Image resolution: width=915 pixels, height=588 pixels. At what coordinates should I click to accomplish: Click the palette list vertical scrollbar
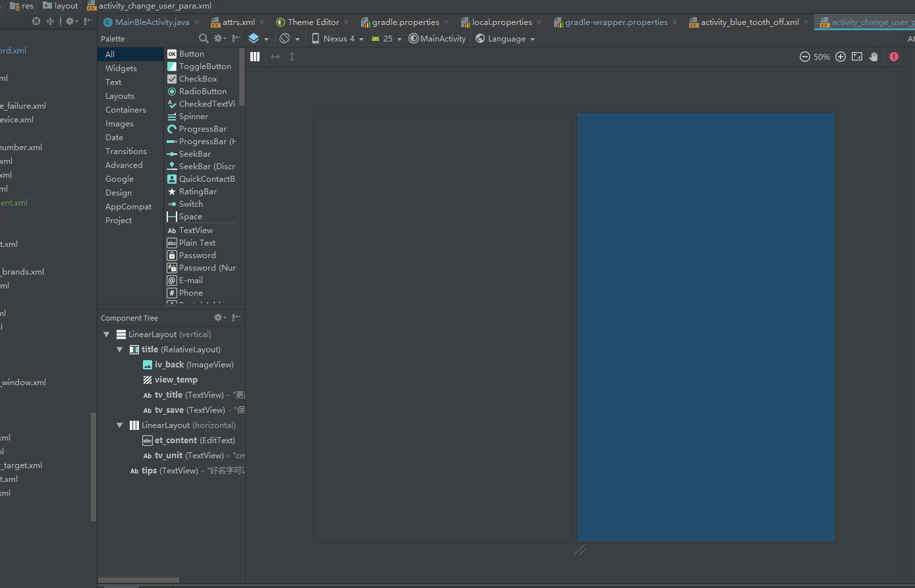click(242, 76)
